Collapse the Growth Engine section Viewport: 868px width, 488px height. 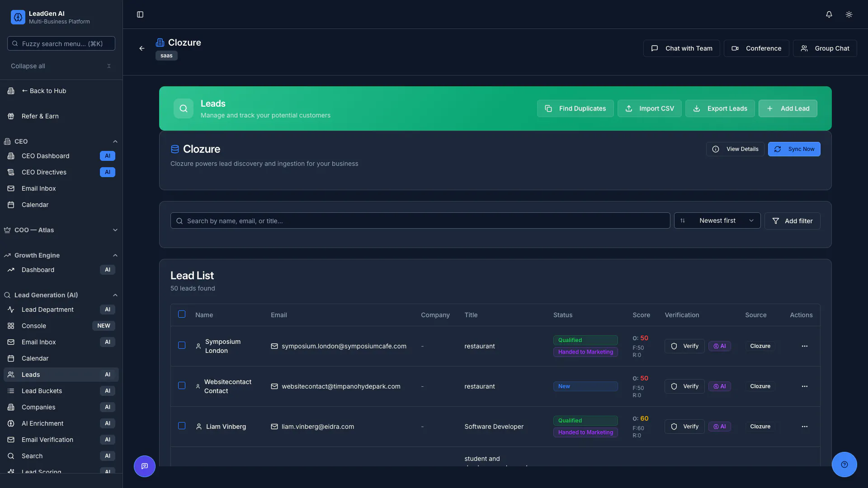61,255
